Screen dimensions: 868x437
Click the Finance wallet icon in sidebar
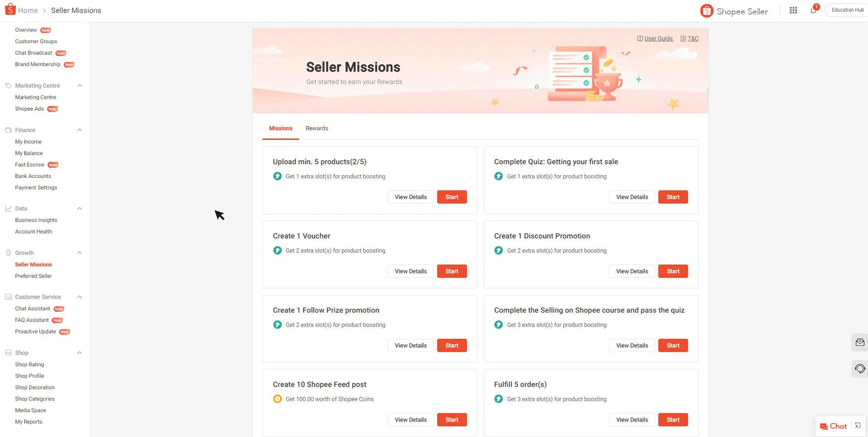(8, 130)
